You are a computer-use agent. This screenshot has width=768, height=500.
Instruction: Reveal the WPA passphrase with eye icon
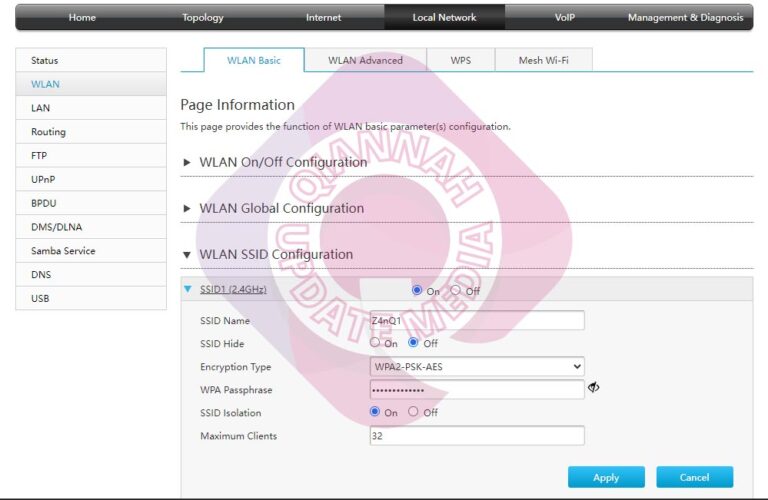tap(593, 388)
